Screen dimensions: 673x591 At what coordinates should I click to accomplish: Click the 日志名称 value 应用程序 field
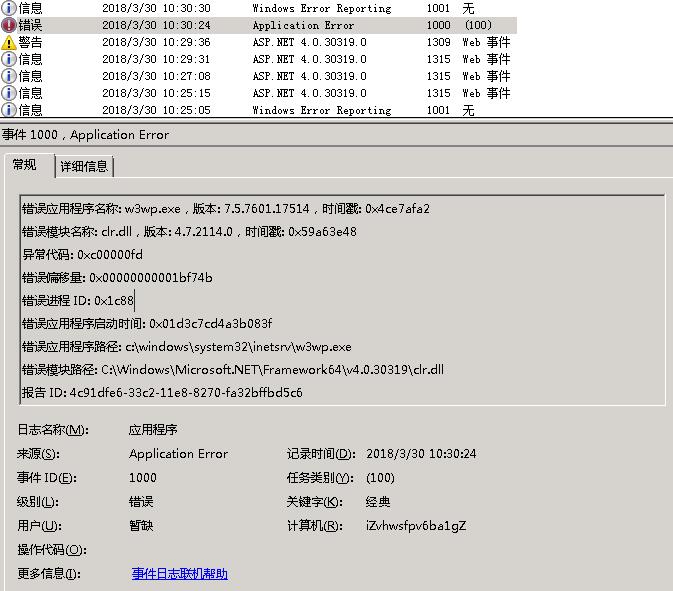click(153, 430)
